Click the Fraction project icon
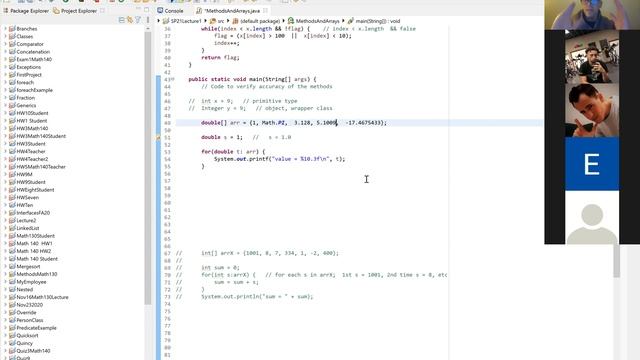The width and height of the screenshot is (640, 360). pos(12,98)
